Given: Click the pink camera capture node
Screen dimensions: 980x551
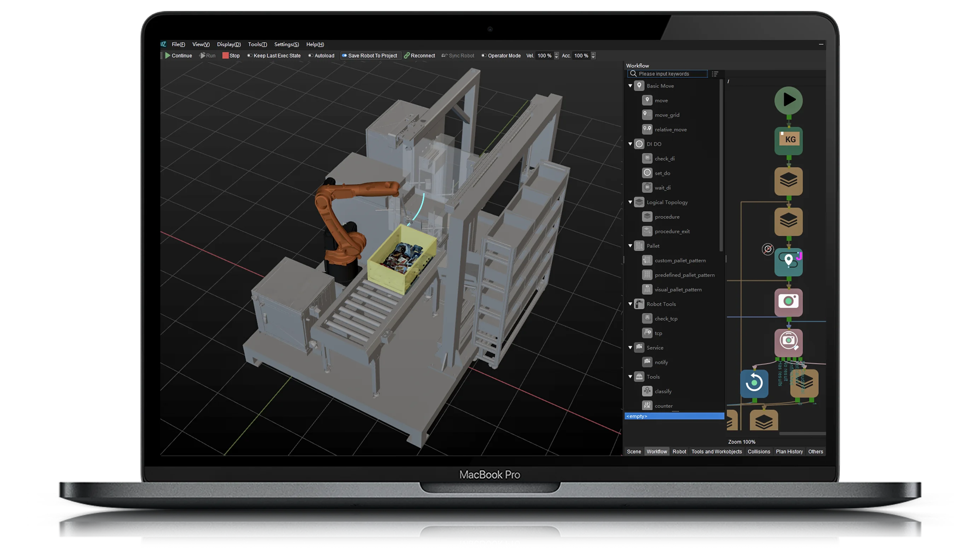Looking at the screenshot, I should click(789, 302).
